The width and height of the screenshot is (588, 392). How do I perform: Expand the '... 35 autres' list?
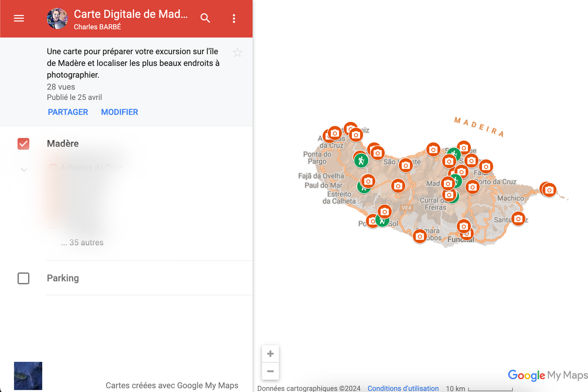pos(82,243)
